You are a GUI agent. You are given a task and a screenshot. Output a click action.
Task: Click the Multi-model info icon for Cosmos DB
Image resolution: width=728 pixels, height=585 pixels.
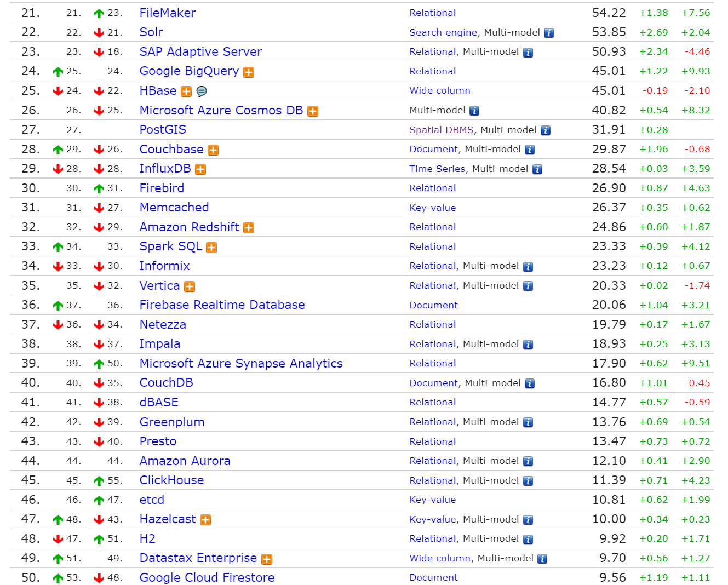click(x=474, y=111)
